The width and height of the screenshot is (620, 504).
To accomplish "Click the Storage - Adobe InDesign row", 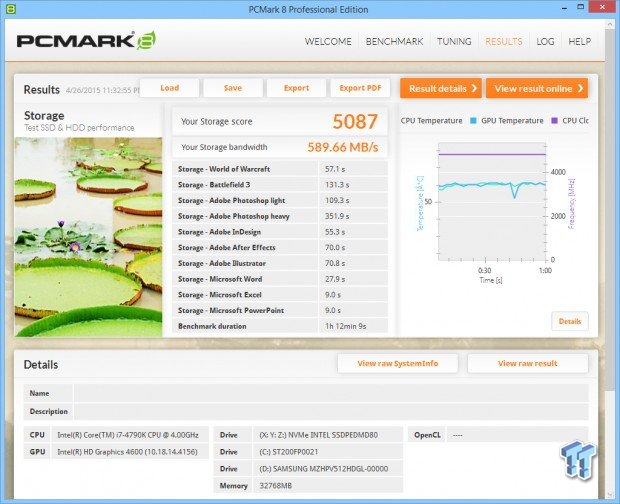I will point(280,232).
